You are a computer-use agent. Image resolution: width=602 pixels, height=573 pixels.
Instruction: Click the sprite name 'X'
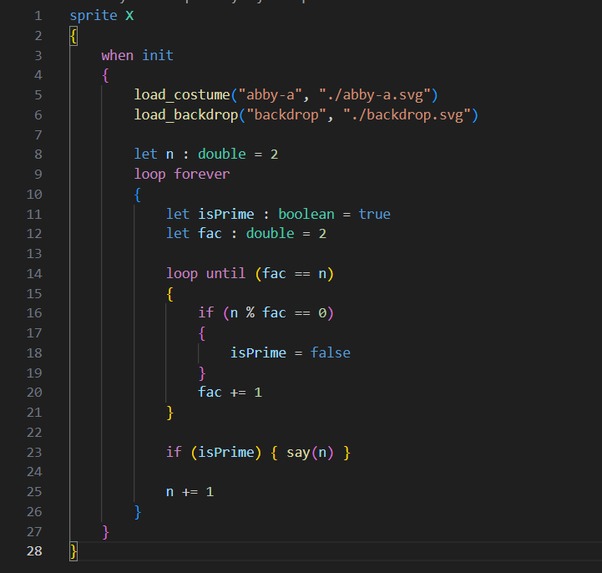pyautogui.click(x=129, y=16)
